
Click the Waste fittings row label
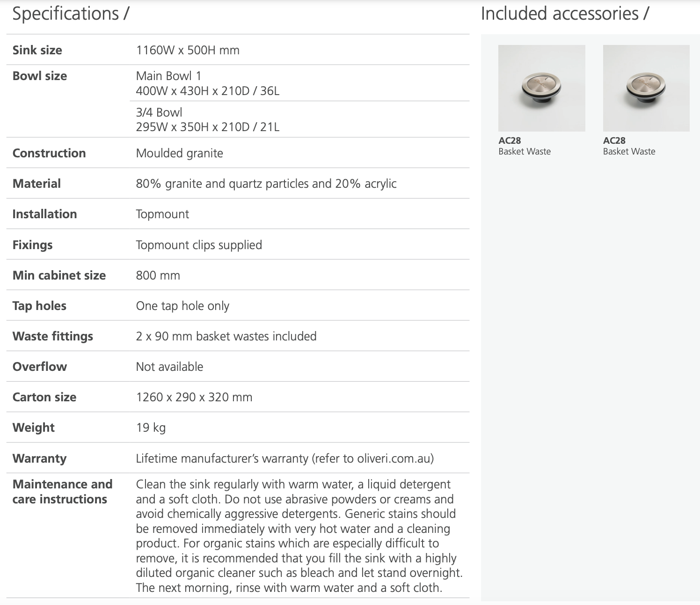52,336
